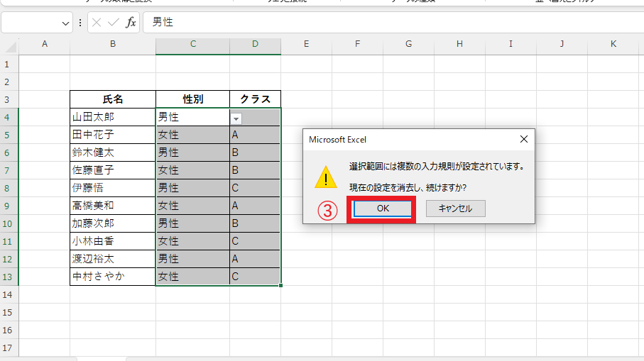The height and width of the screenshot is (361, 644).
Task: Click class B cell in 加藤次郎's row
Action: point(256,223)
